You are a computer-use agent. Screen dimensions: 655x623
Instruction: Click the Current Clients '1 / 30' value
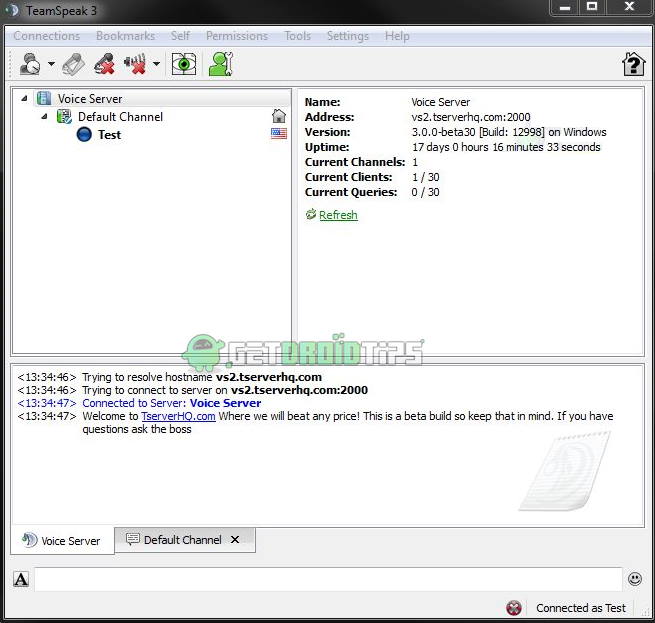point(425,177)
